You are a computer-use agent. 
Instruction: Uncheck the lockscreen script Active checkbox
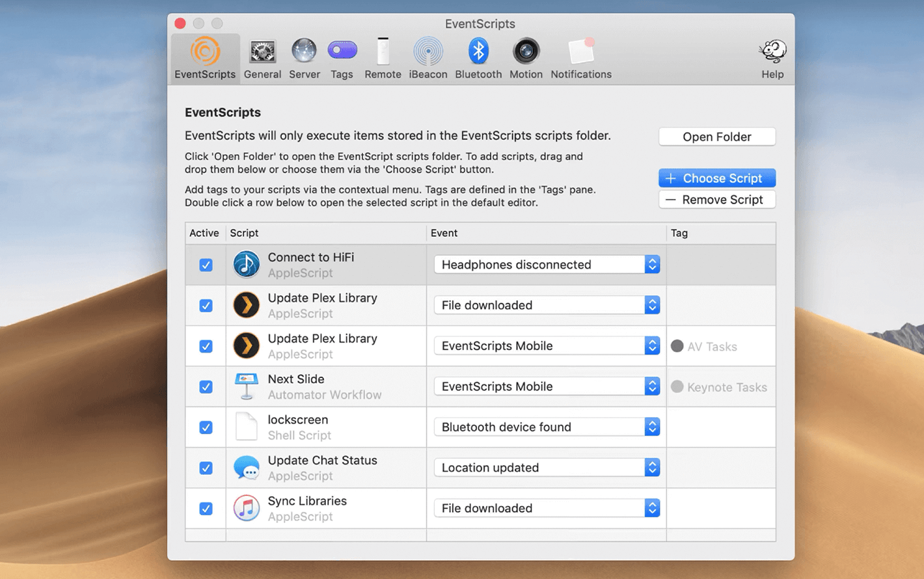tap(206, 427)
